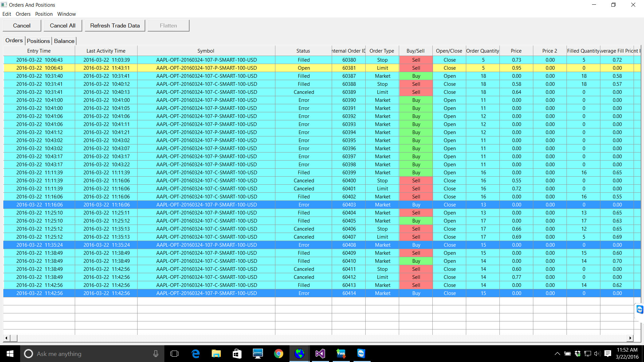Click the Cortana microphone icon

point(156,354)
